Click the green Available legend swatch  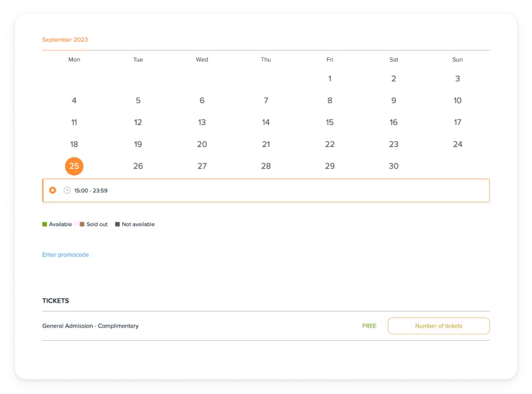click(45, 225)
